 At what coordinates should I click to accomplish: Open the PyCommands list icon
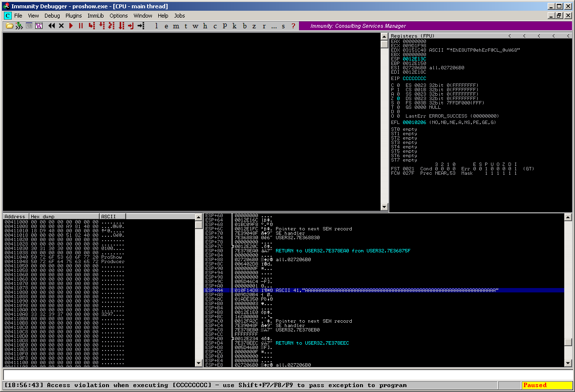coord(29,26)
